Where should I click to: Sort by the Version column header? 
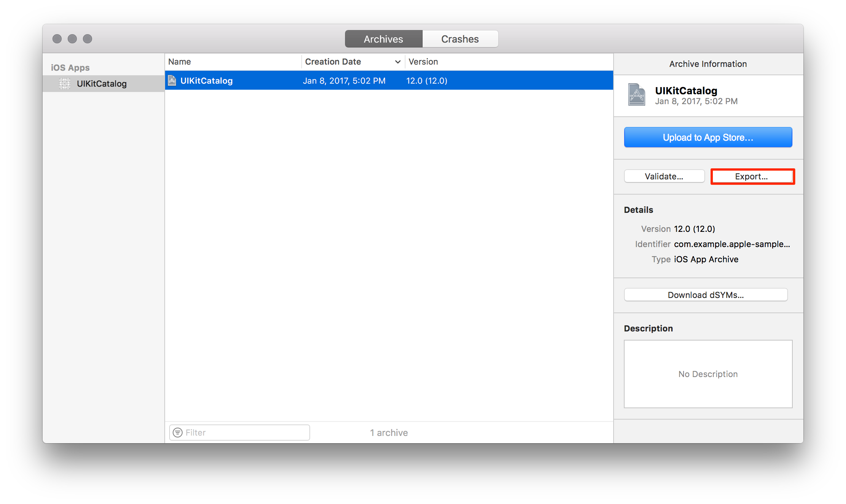point(423,62)
